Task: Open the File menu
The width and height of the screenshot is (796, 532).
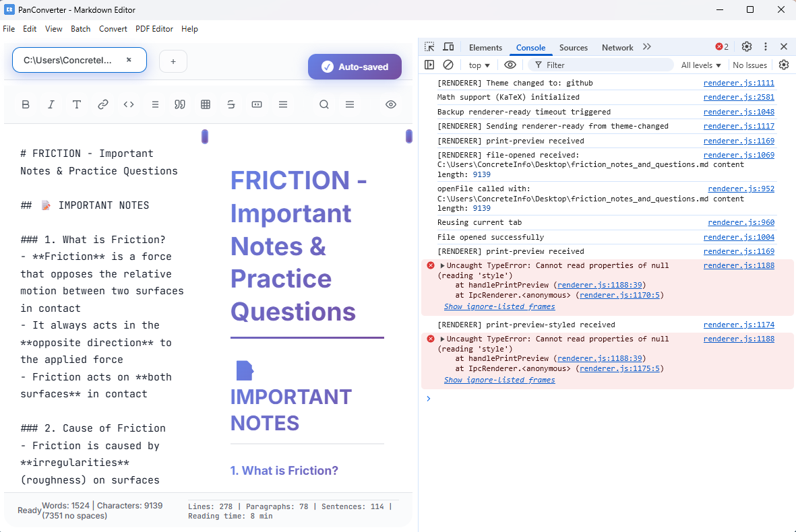Action: [x=9, y=29]
